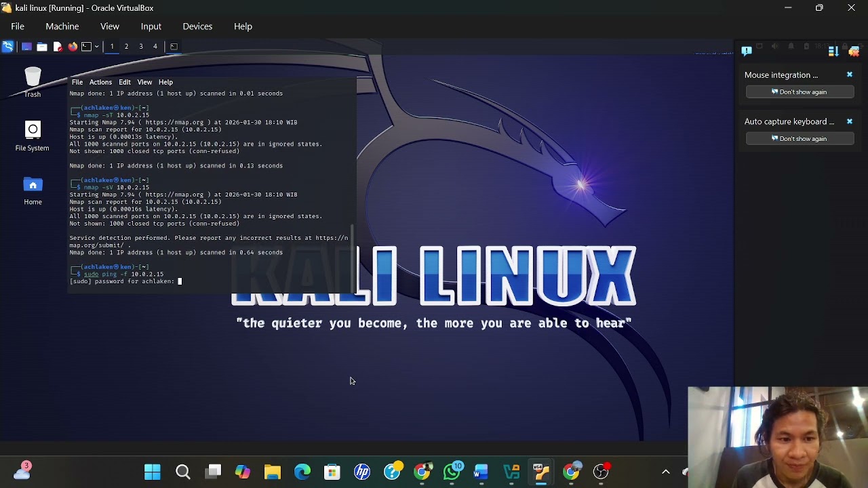Open terminal Help menu
Screen dimensions: 868x488
tap(165, 82)
